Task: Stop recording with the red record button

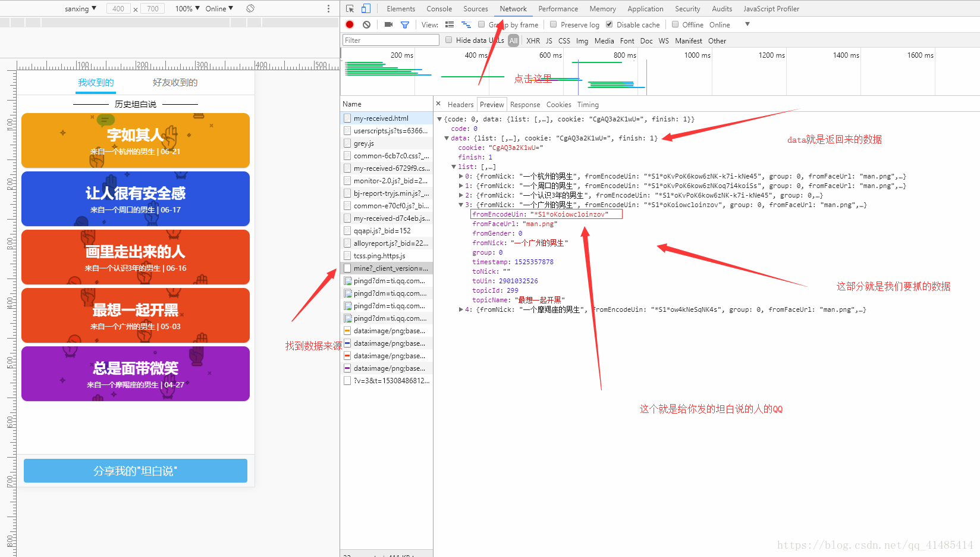Action: click(350, 24)
